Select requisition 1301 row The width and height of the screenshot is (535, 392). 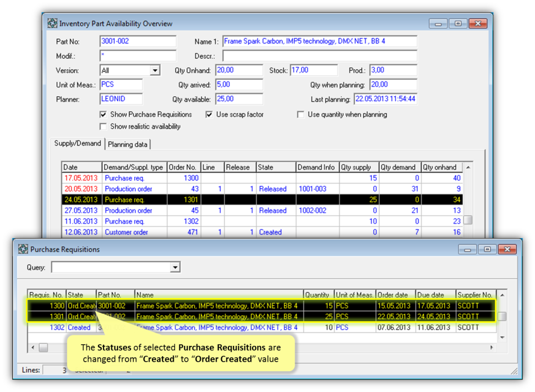[261, 317]
